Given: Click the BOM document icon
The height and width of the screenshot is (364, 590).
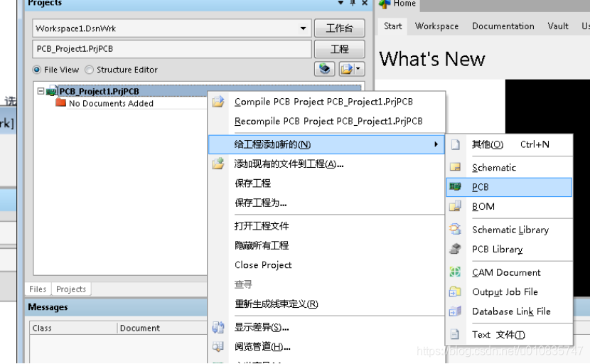Looking at the screenshot, I should click(x=456, y=207).
